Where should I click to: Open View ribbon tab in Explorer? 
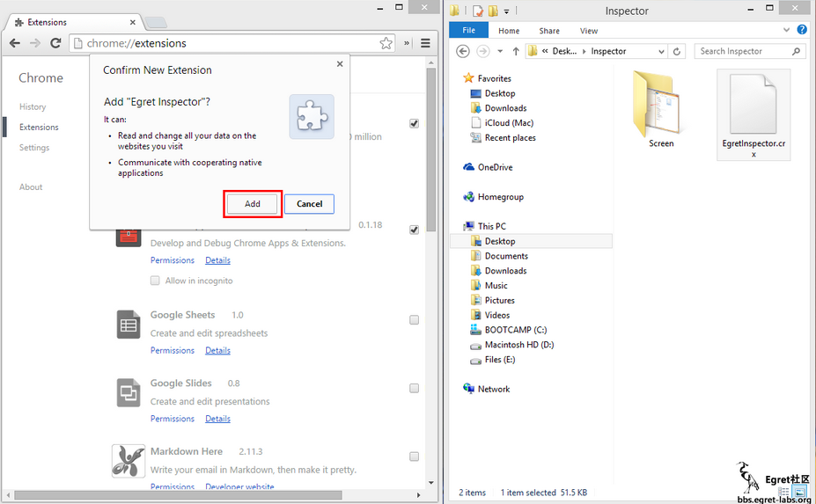tap(589, 31)
